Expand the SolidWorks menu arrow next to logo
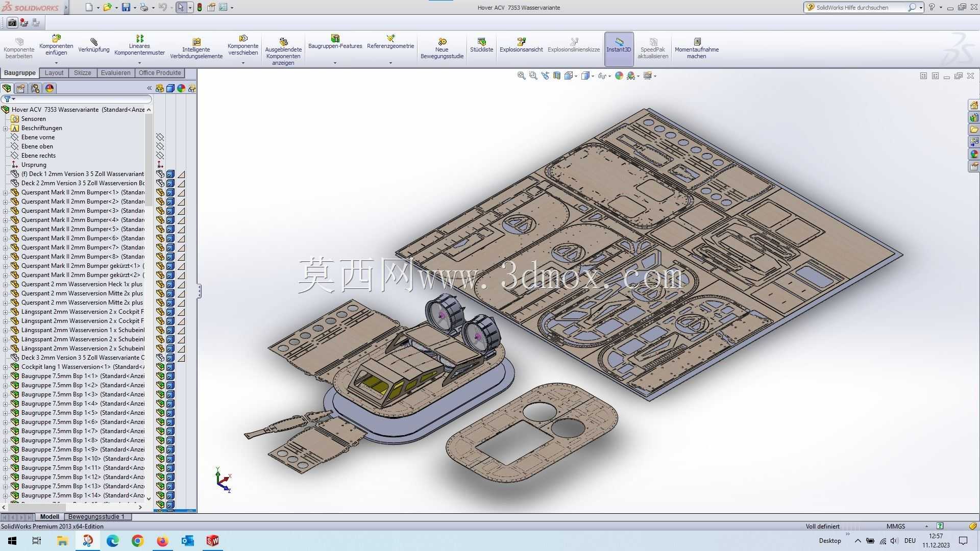The width and height of the screenshot is (980, 551). (66, 8)
